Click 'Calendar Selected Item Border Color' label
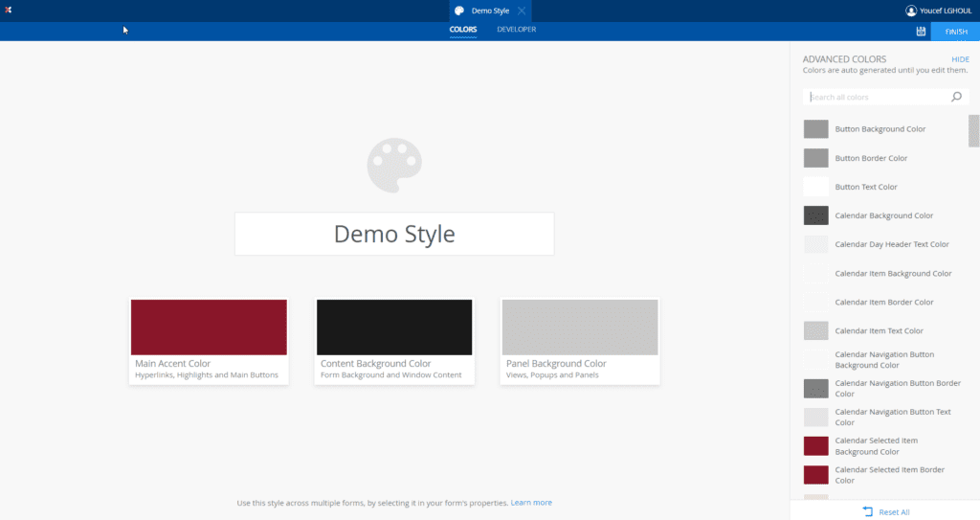980x520 pixels. 889,475
